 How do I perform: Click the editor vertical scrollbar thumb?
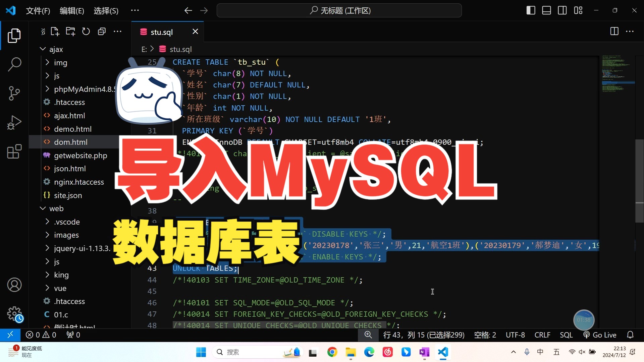[x=639, y=181]
